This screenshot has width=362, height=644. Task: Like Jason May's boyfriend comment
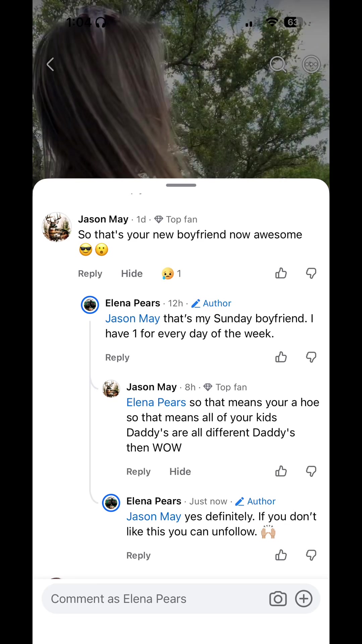[281, 273]
